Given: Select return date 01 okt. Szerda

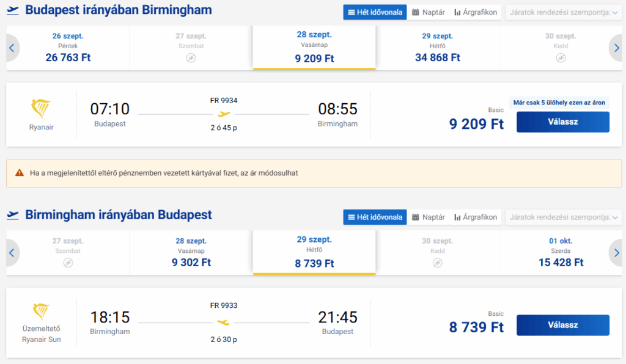Looking at the screenshot, I should click(561, 253).
